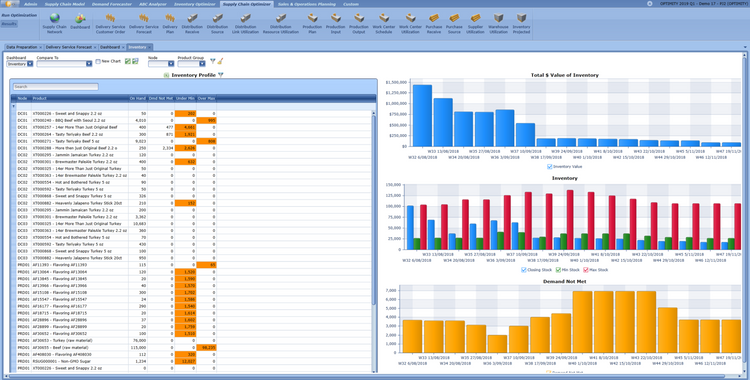Click the Run Optimization button

click(x=19, y=15)
